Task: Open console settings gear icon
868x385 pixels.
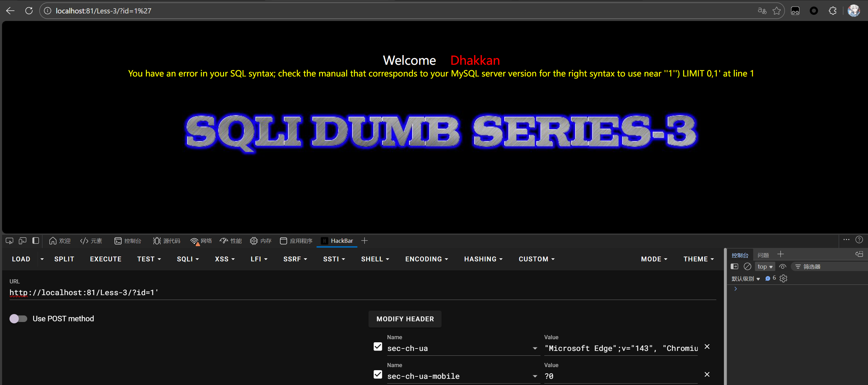Action: click(x=784, y=279)
